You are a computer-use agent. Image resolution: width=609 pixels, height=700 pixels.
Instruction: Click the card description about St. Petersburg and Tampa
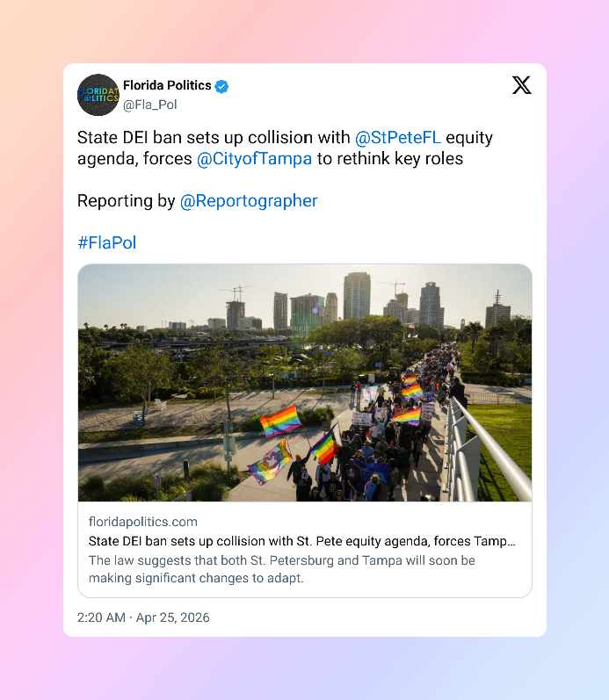[x=281, y=569]
